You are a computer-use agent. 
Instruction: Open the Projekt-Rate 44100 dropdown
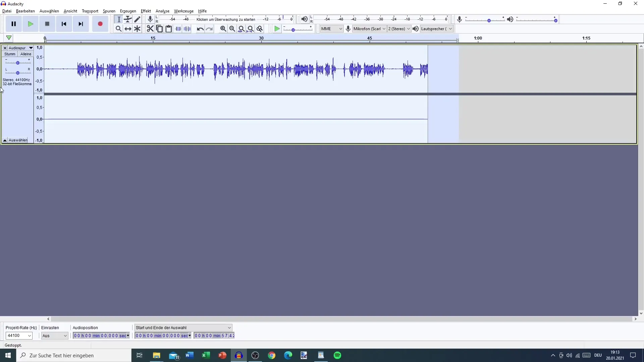pos(19,336)
